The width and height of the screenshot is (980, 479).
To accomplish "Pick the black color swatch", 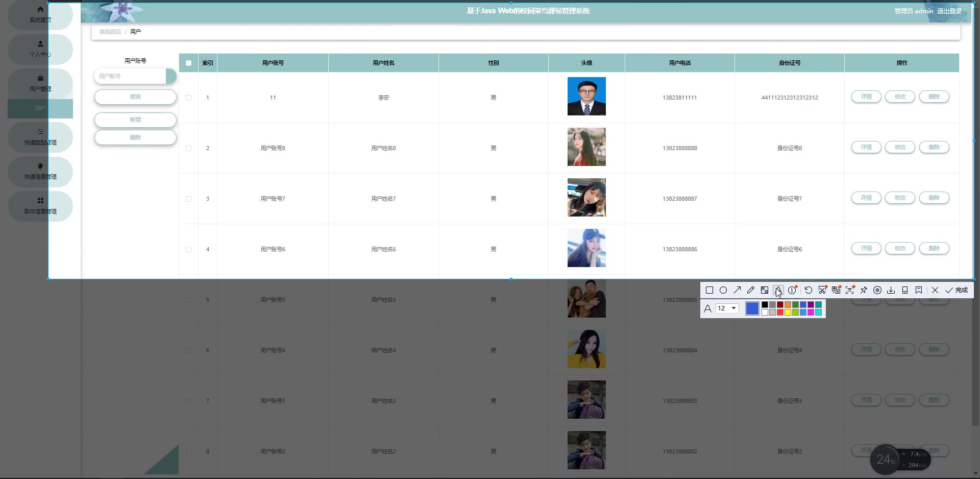I will point(765,305).
